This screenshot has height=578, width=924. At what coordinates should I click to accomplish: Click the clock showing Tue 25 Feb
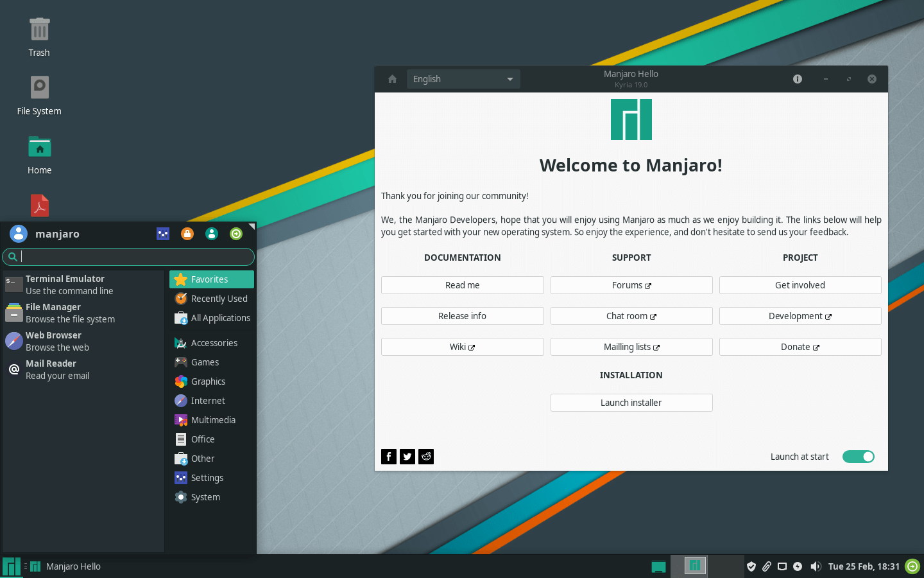pyautogui.click(x=864, y=566)
